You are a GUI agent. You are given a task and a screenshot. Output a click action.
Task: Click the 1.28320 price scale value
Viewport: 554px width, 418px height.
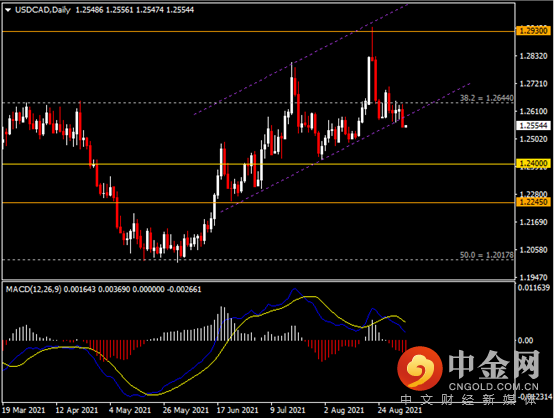pos(534,56)
